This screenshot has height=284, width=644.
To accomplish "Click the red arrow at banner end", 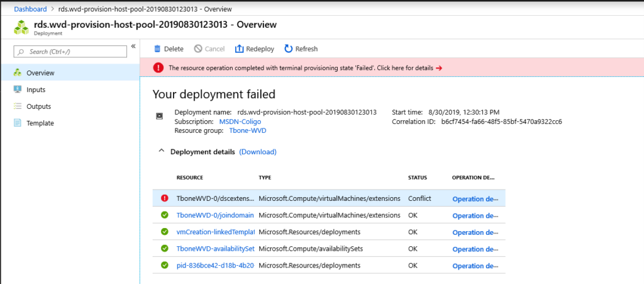I will point(439,68).
